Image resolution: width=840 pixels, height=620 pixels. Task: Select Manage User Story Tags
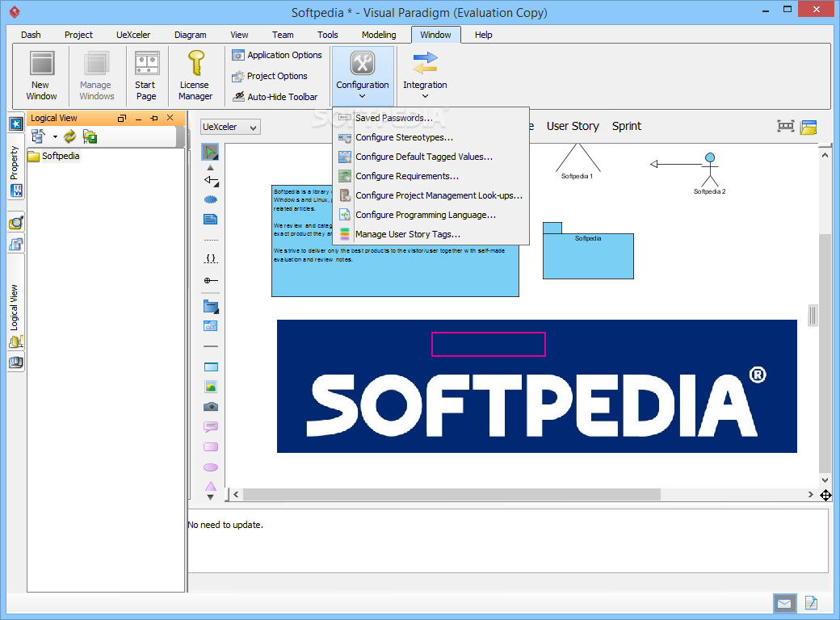pyautogui.click(x=431, y=234)
